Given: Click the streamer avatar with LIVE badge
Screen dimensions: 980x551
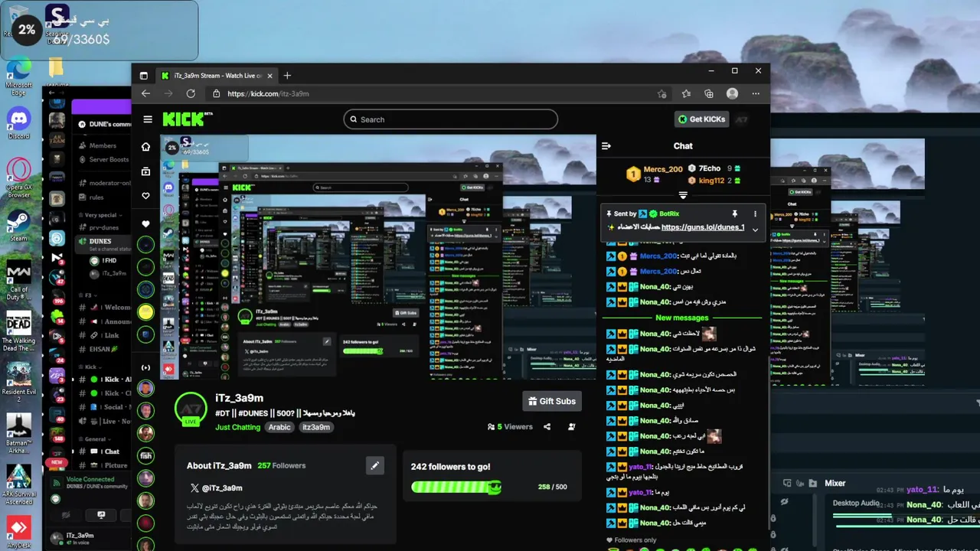Looking at the screenshot, I should pyautogui.click(x=191, y=409).
